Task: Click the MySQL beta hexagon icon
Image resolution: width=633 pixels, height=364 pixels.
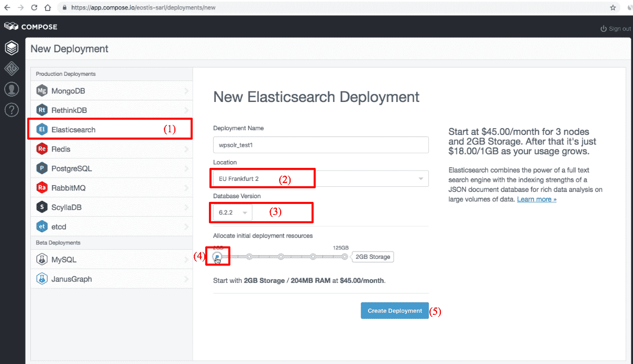Action: [42, 259]
